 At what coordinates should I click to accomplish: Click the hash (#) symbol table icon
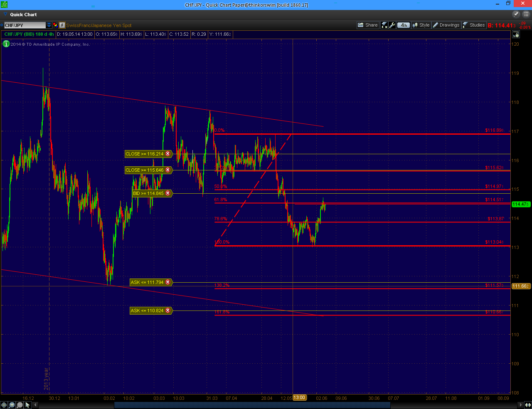pyautogui.click(x=62, y=25)
